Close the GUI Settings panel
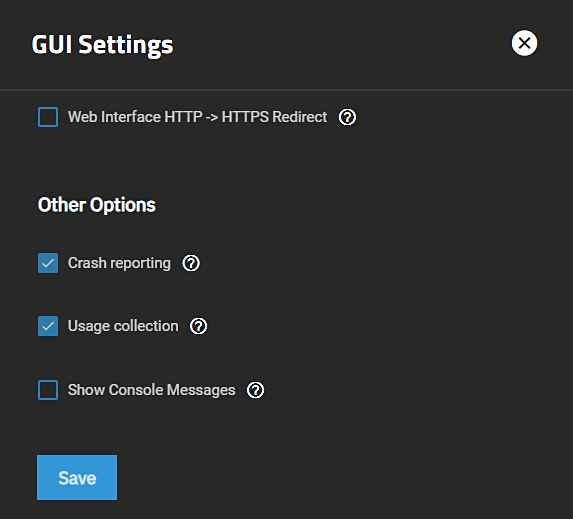The image size is (573, 519). (524, 43)
